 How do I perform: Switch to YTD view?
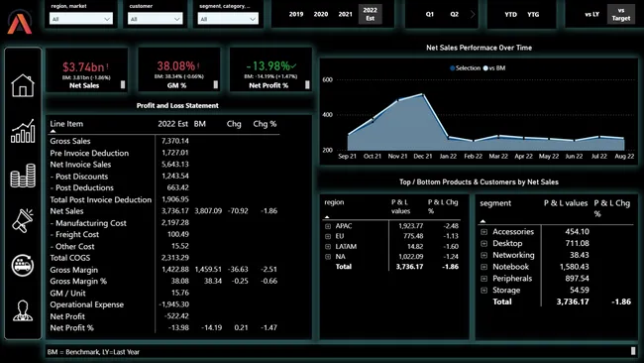point(511,15)
